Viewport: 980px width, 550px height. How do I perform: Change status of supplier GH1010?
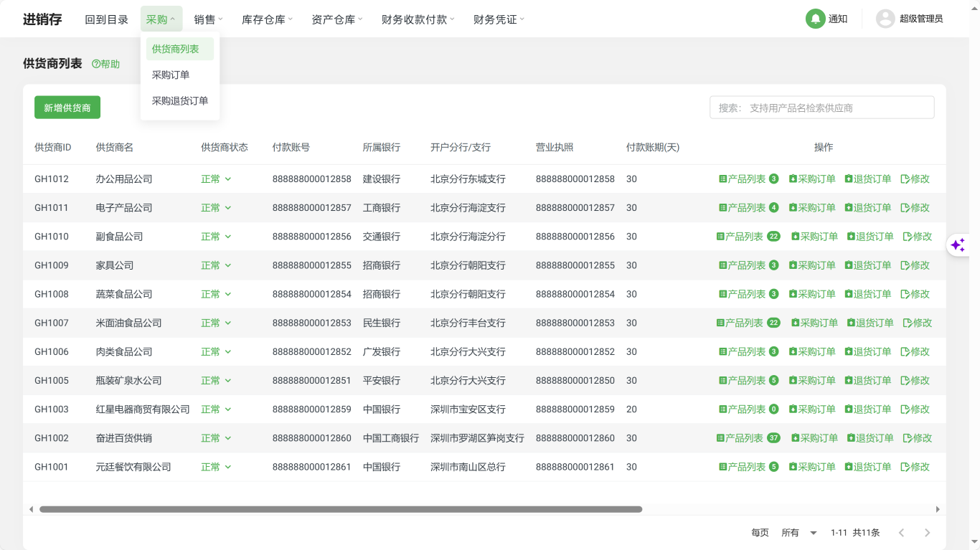[x=216, y=236]
